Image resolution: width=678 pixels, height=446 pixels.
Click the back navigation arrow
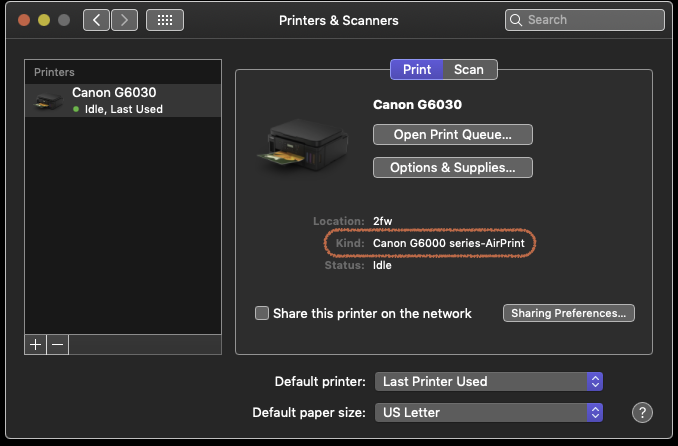point(97,20)
